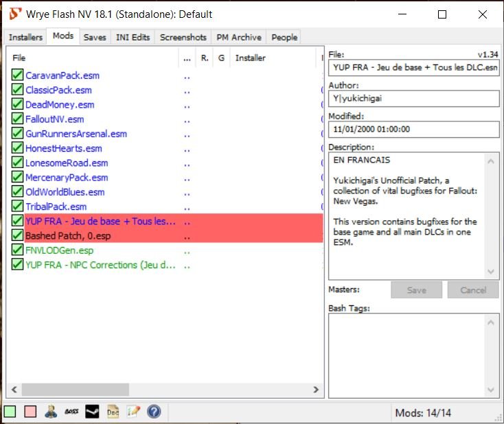The height and width of the screenshot is (424, 504).
Task: Click the mod list scroll left arrow
Action: coord(14,389)
